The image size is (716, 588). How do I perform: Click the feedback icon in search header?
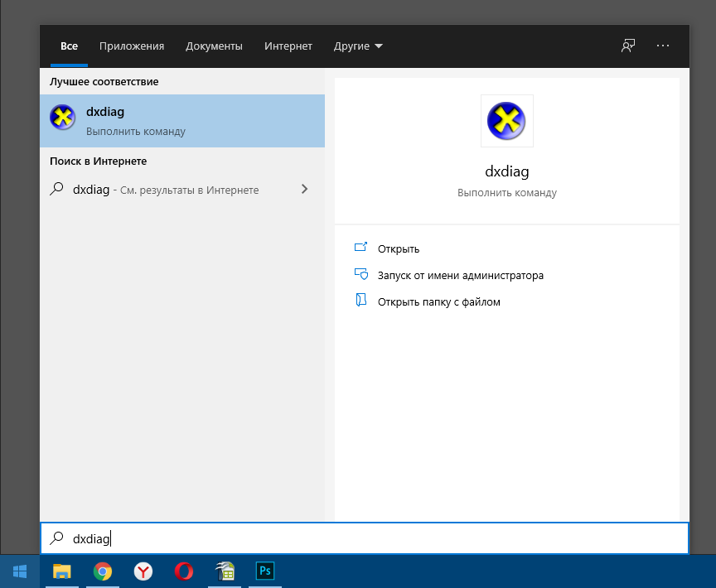tap(628, 46)
